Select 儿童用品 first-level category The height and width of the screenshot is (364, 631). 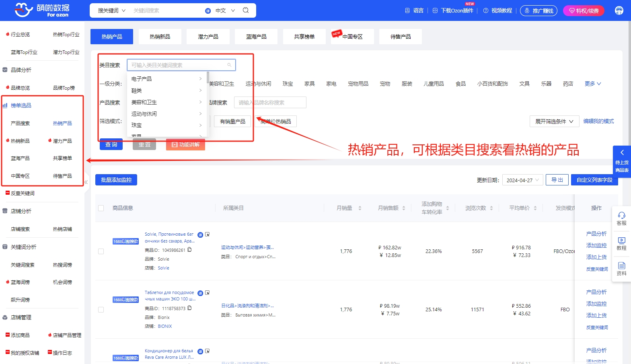coord(434,84)
